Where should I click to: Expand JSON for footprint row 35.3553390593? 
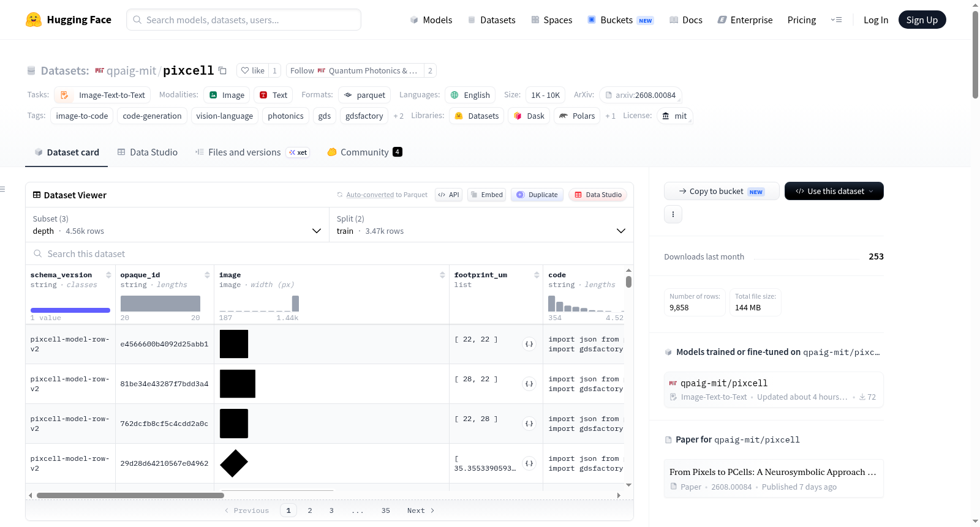(x=529, y=463)
